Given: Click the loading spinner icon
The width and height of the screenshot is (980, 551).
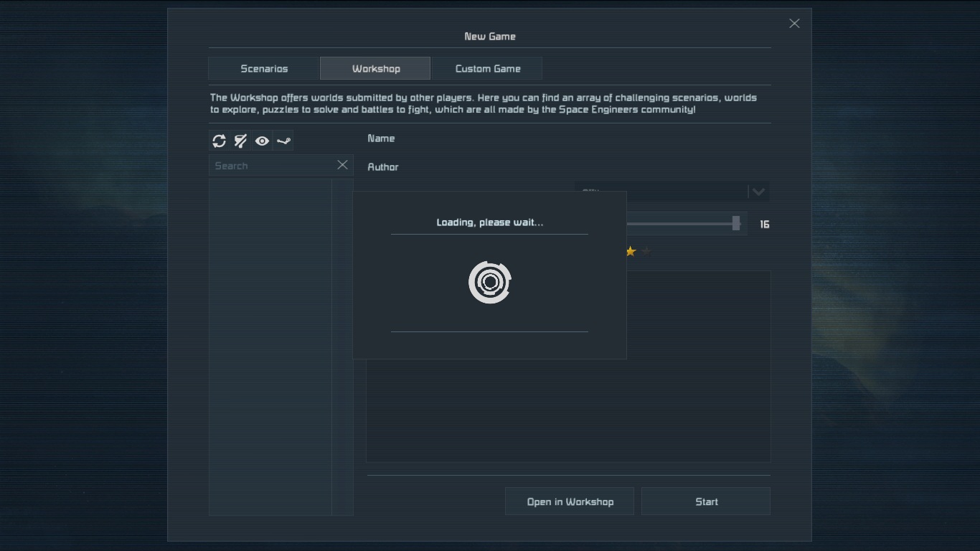Looking at the screenshot, I should pos(490,283).
